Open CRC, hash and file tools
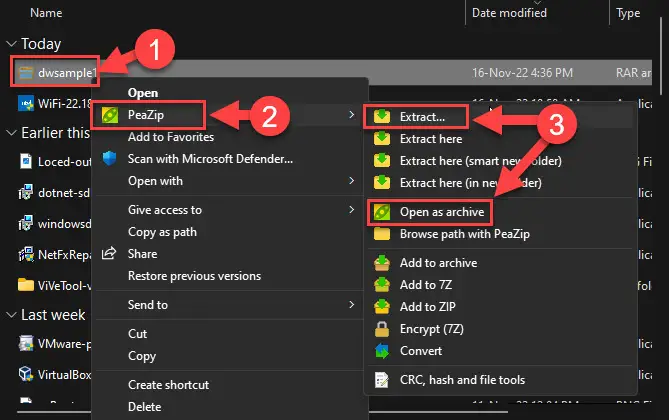This screenshot has width=669, height=420. [462, 380]
